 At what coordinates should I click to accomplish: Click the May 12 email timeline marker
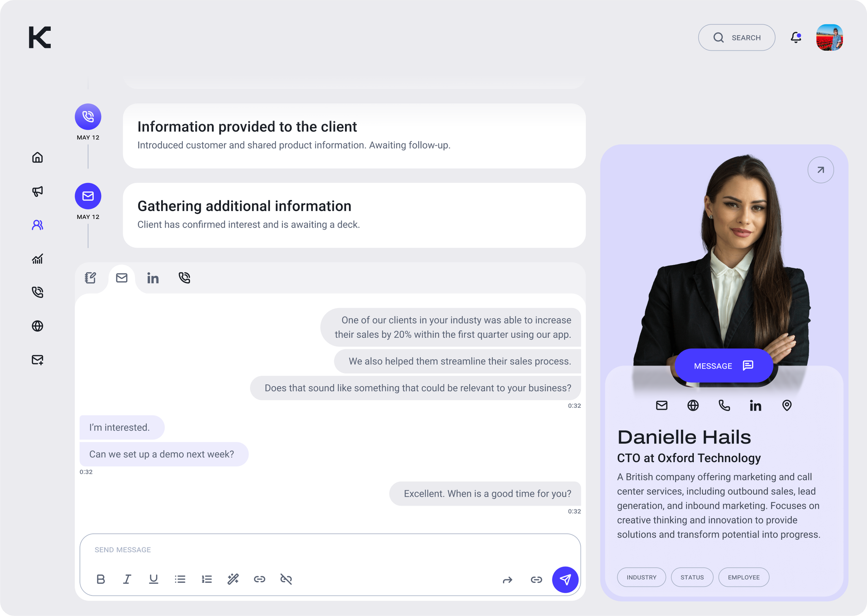click(88, 196)
